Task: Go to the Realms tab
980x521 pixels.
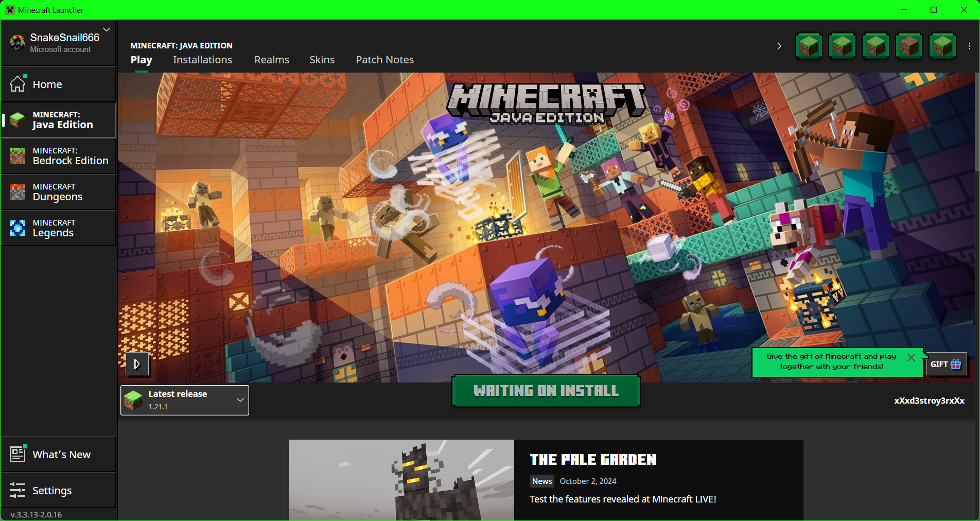Action: tap(272, 60)
